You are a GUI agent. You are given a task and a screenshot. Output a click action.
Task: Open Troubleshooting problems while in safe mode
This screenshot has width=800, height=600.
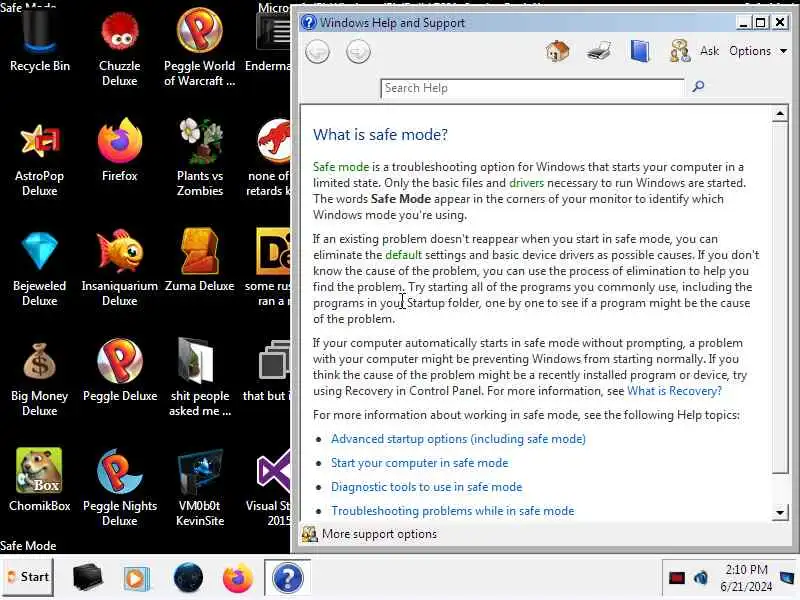453,511
